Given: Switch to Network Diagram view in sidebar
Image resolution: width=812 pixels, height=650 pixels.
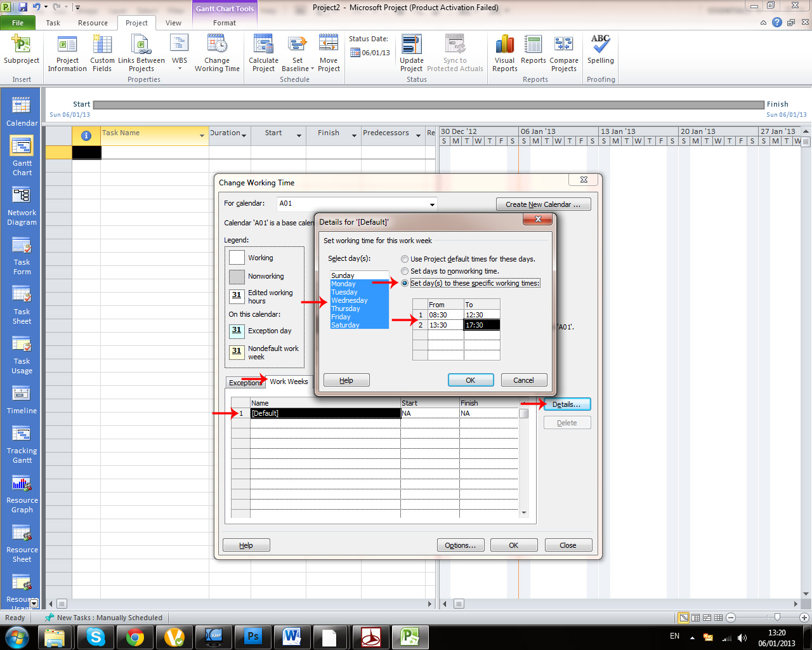Looking at the screenshot, I should click(22, 207).
